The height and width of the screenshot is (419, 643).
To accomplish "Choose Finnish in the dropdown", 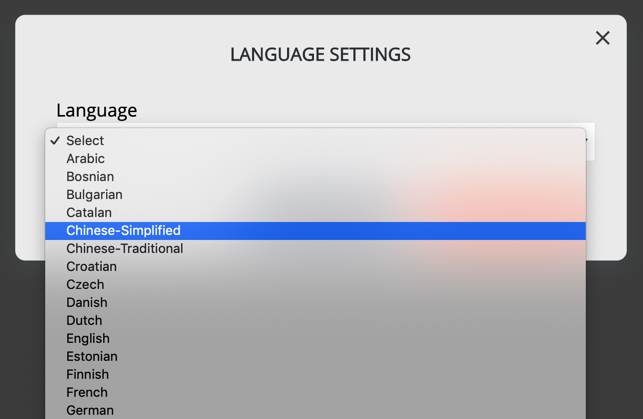I will [315, 375].
